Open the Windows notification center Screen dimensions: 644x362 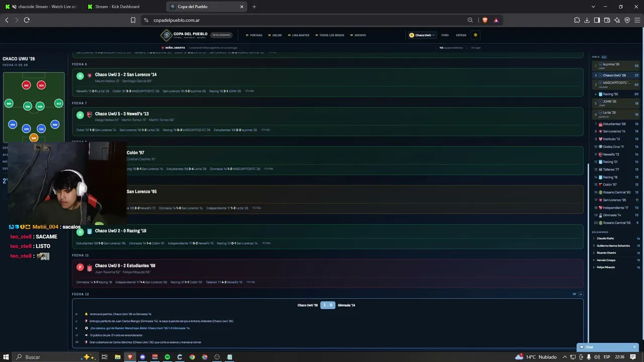[633, 357]
